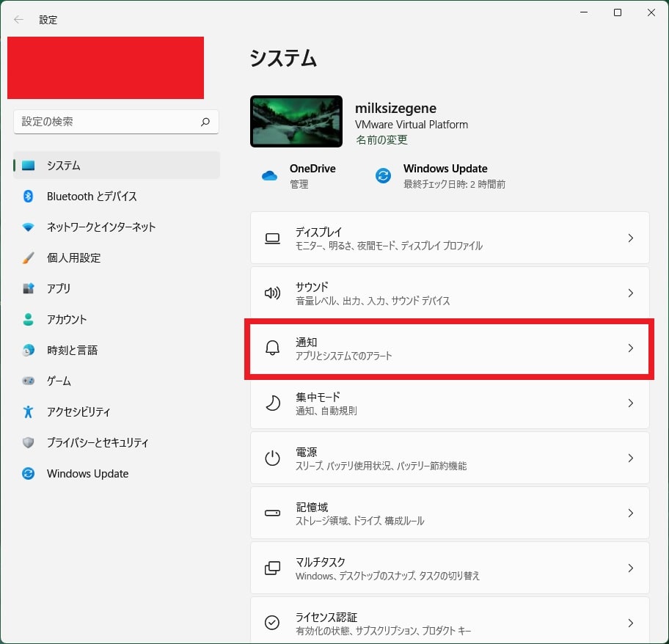Click the 名前の変更 link

(381, 140)
